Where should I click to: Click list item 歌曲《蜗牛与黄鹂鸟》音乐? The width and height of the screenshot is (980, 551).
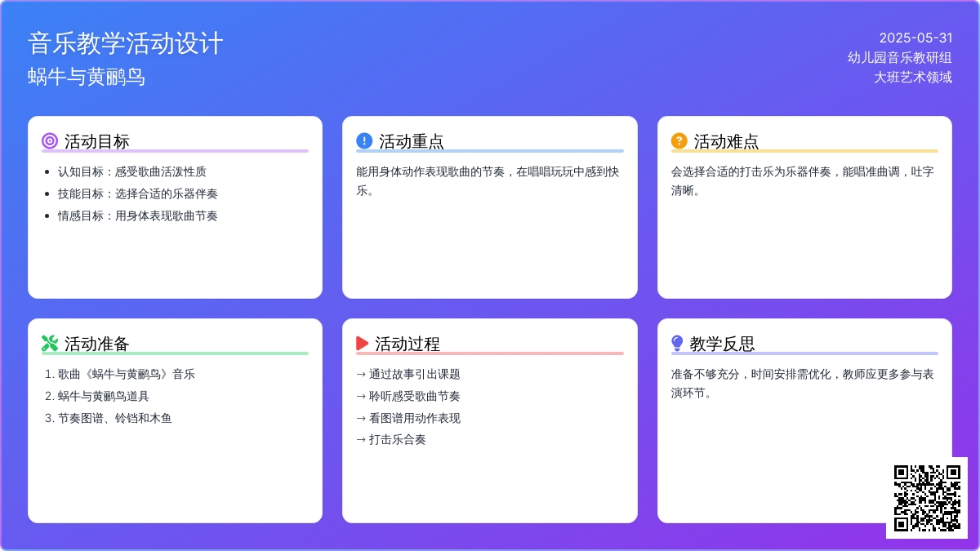click(127, 374)
